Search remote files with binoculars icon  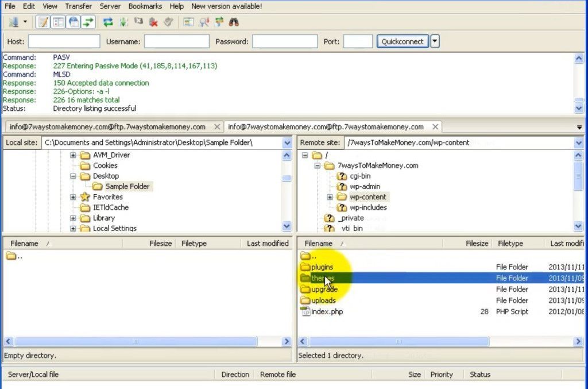tap(234, 22)
